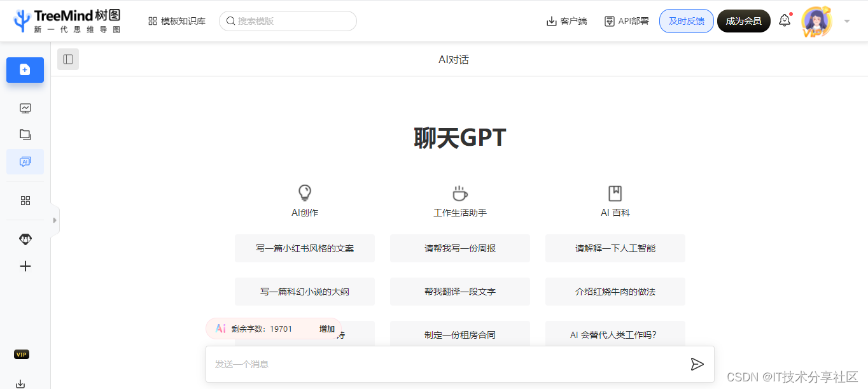Image resolution: width=868 pixels, height=389 pixels.
Task: Focus the 搜索模版 search box
Action: point(288,21)
